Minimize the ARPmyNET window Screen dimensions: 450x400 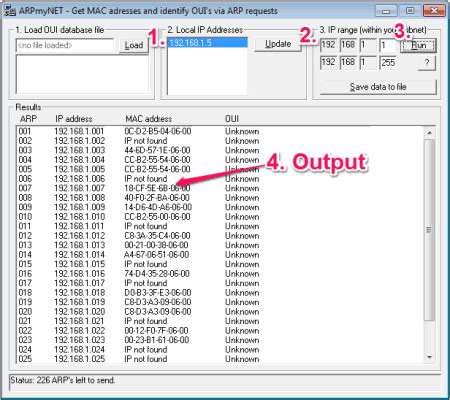[386, 11]
